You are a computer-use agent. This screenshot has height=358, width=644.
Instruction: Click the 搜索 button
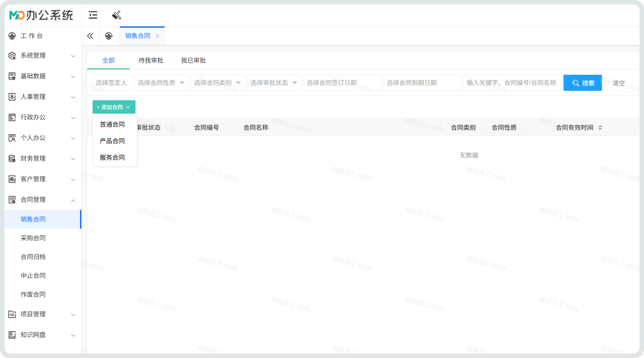coord(582,83)
